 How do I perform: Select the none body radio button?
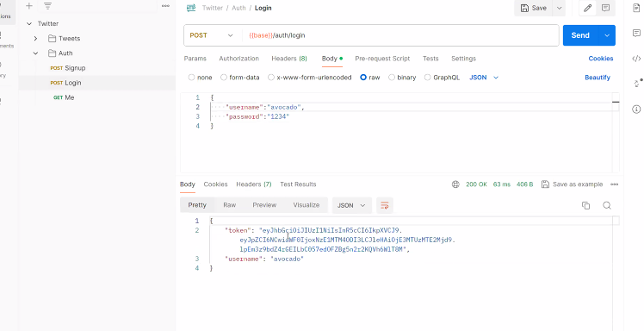coord(191,78)
